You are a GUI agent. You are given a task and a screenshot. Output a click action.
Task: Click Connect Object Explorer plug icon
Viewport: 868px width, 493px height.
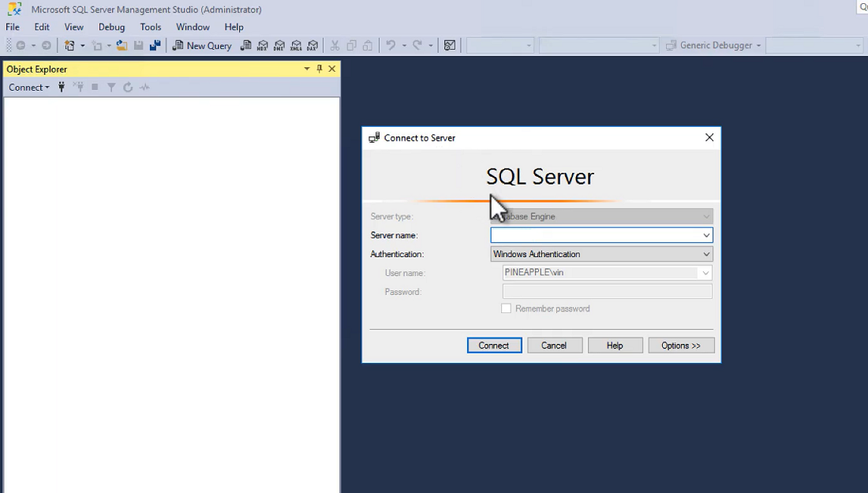[62, 88]
